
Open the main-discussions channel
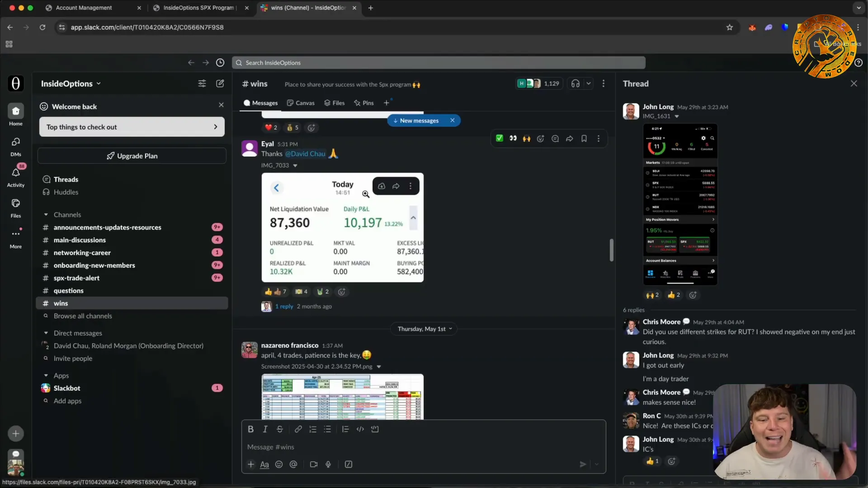(x=132, y=240)
